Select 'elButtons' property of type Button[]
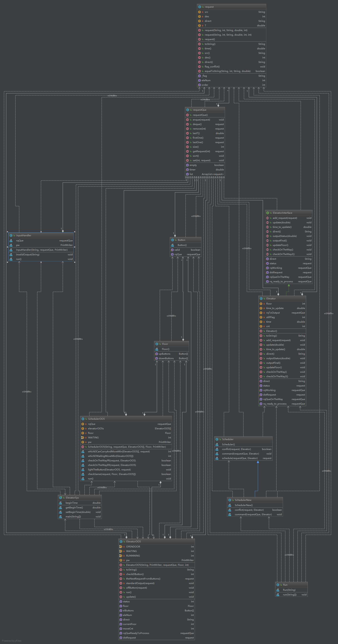 tap(156, 611)
